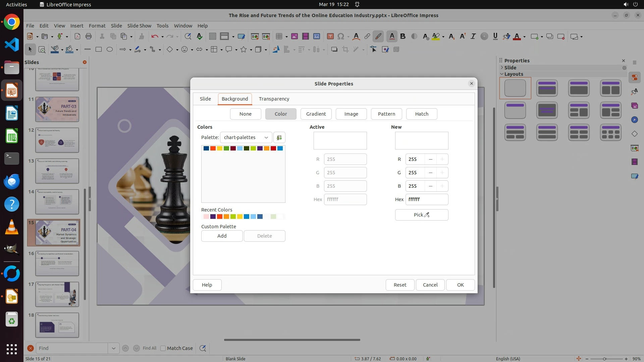Select the Ellipse drawing tool
The height and width of the screenshot is (362, 644).
(109, 50)
